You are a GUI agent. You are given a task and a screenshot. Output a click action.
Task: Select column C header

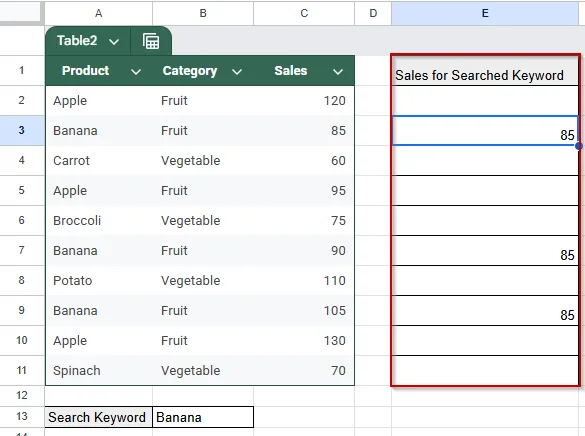pyautogui.click(x=304, y=13)
